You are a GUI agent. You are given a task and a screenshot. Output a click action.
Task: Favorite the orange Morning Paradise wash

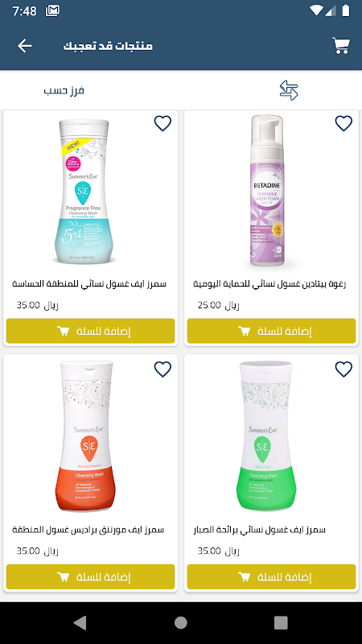click(162, 369)
